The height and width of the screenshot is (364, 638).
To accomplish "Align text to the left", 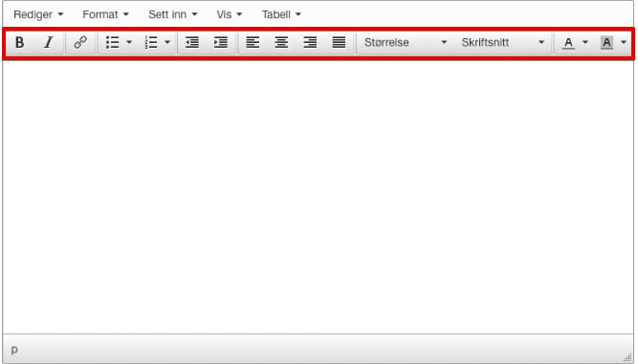I will [253, 42].
